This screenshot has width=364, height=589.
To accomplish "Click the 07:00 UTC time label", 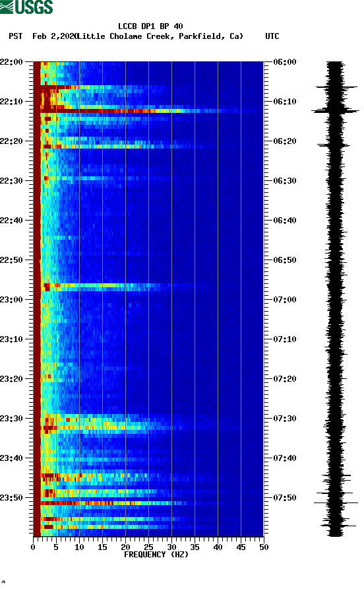I will 285,300.
